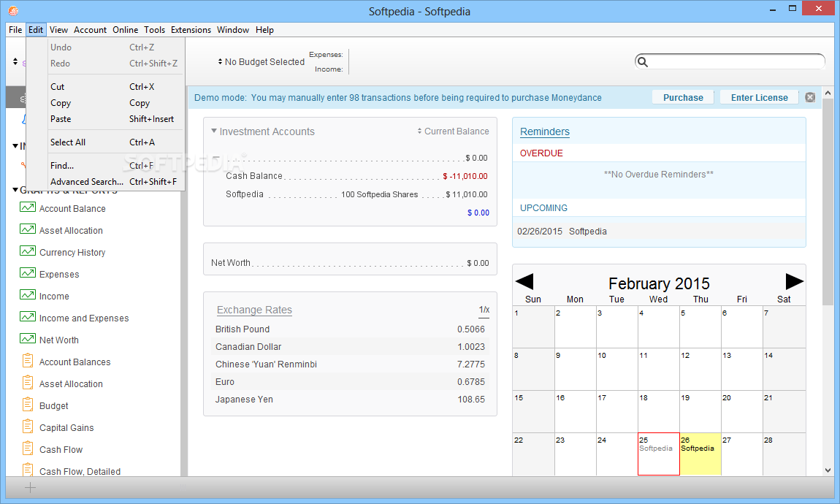Choose Cut from the Edit menu
The width and height of the screenshot is (840, 504).
click(105, 87)
